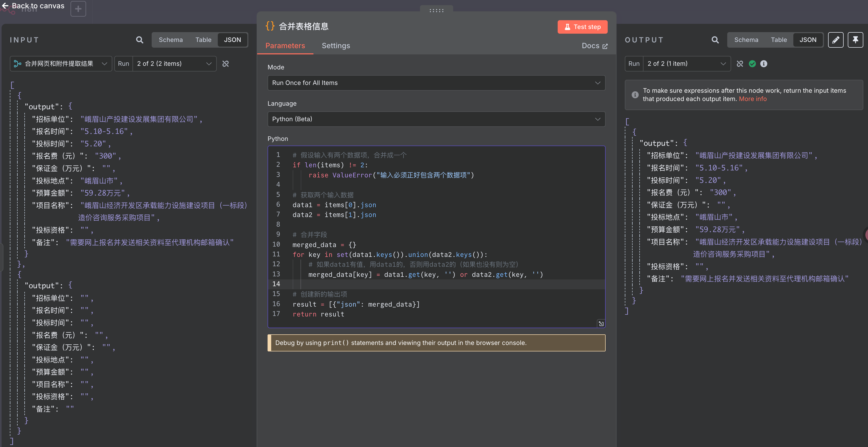Switch OUTPUT view to Schema

coord(746,40)
